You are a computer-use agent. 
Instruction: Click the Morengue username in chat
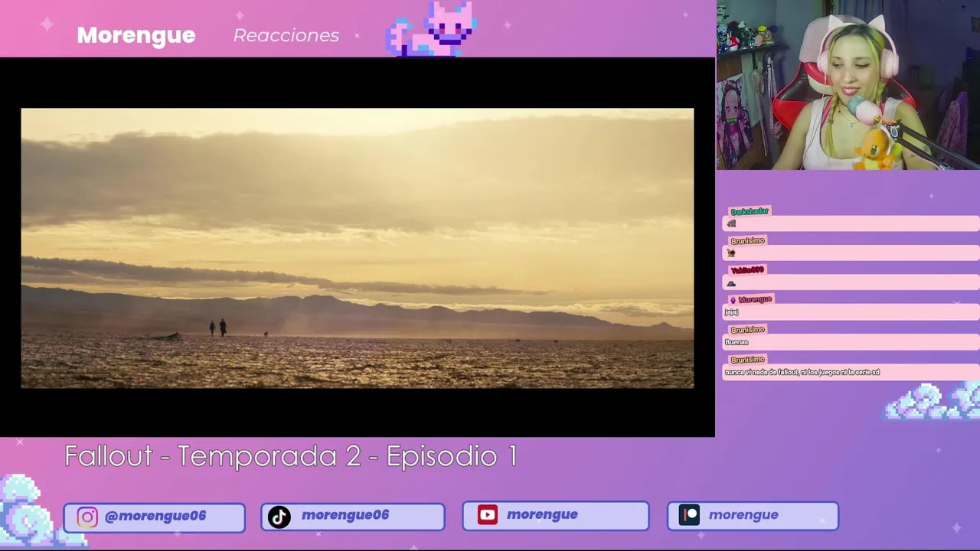[755, 300]
